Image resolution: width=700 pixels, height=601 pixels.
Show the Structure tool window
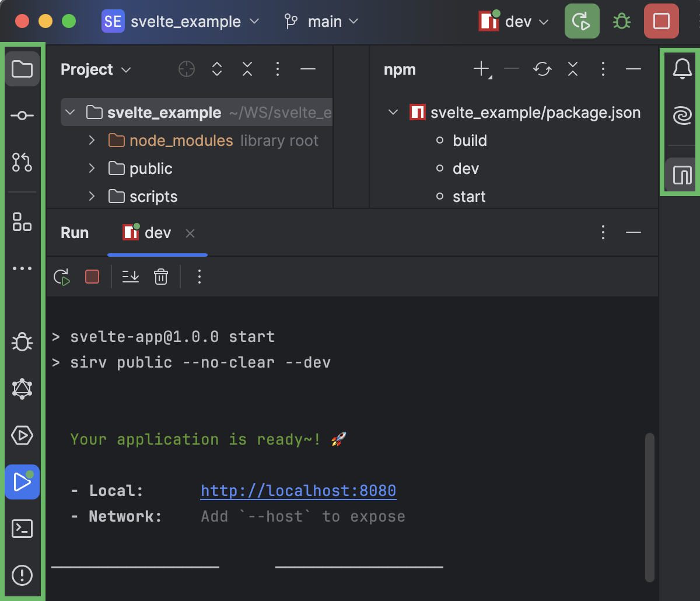click(x=22, y=222)
